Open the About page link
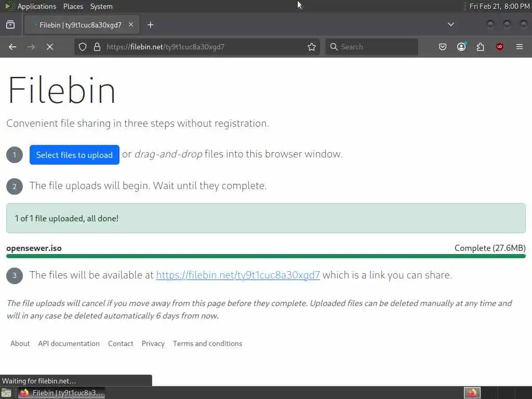 coord(20,343)
